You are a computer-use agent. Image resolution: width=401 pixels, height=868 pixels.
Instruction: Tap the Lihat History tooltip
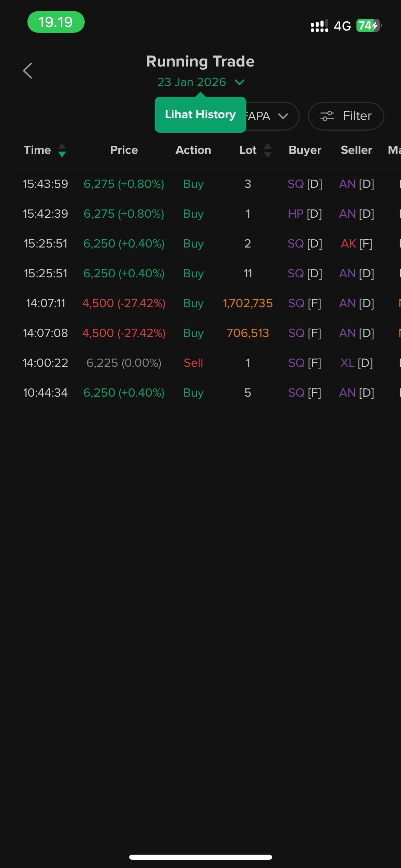(200, 114)
